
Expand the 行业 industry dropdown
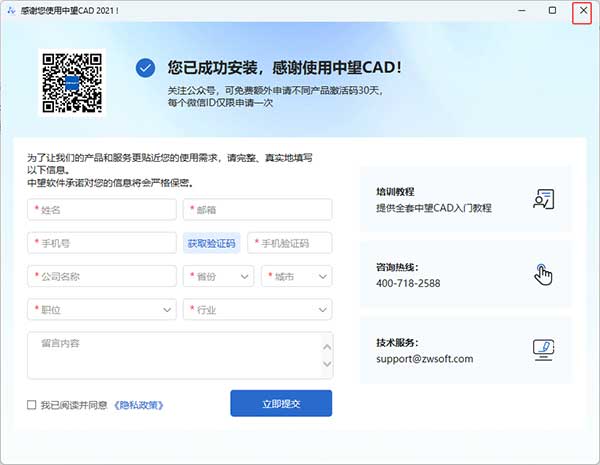[258, 310]
